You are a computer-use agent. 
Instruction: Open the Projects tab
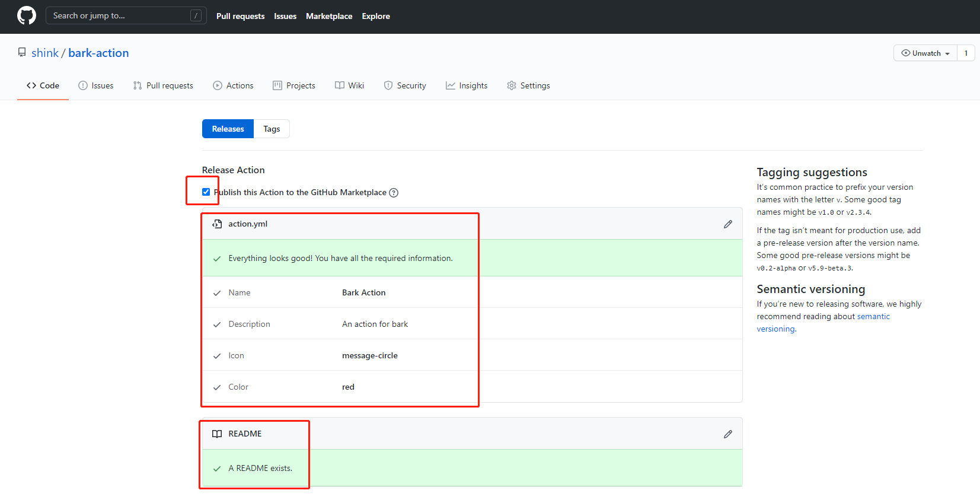294,85
